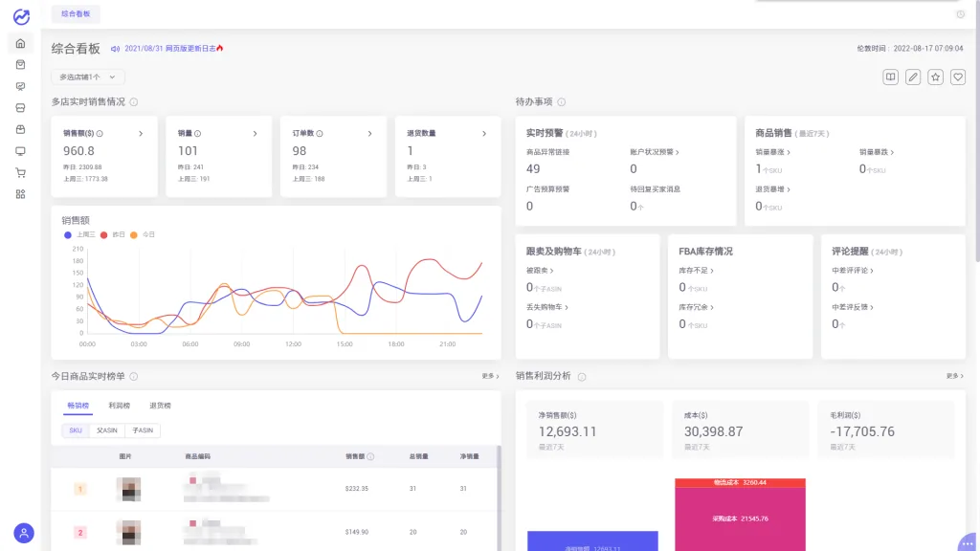Open the home icon in sidebar
Viewport: 980px width, 551px height.
(x=21, y=43)
